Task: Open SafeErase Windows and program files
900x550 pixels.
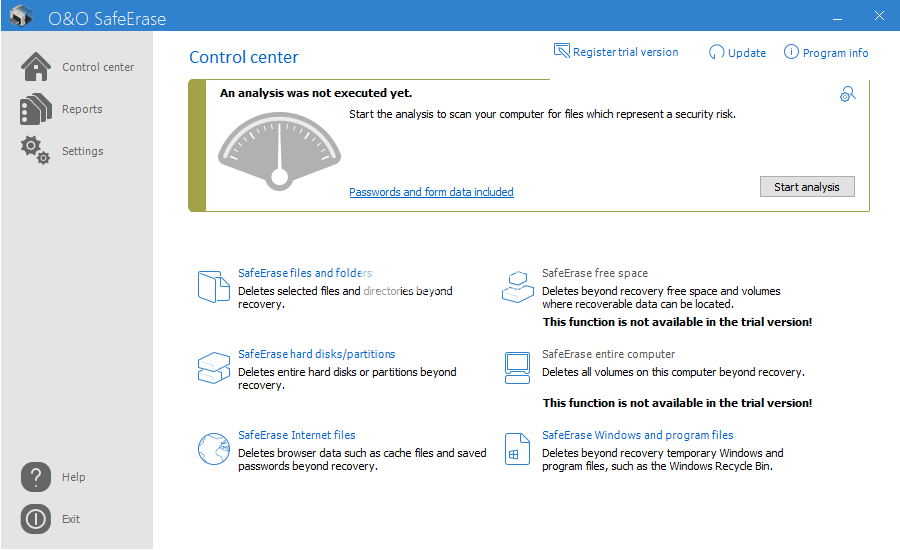Action: pos(638,435)
